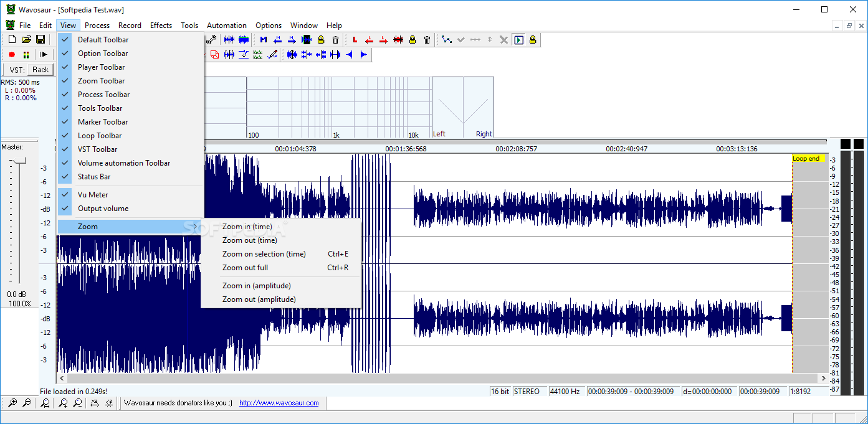Click the wrench tools icon
The image size is (868, 424).
(x=211, y=39)
